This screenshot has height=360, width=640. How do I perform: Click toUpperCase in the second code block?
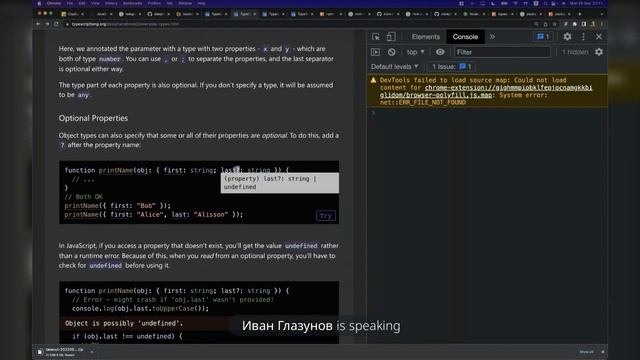tap(174, 309)
